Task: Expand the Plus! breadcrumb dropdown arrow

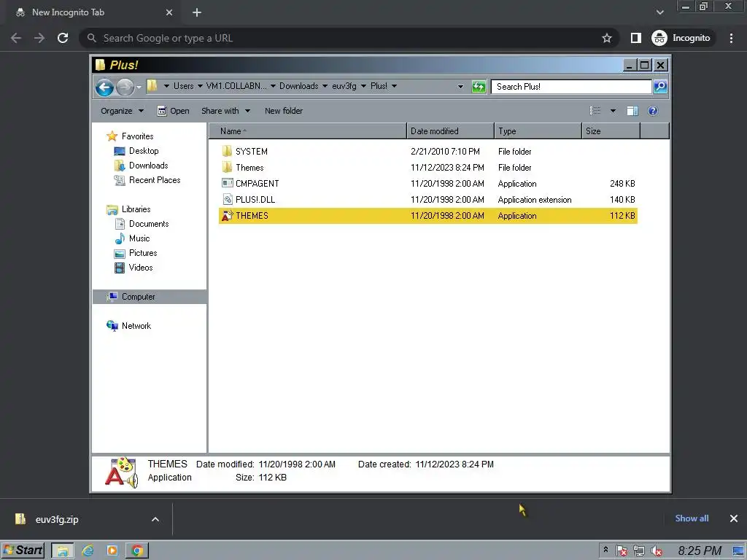Action: click(x=394, y=86)
